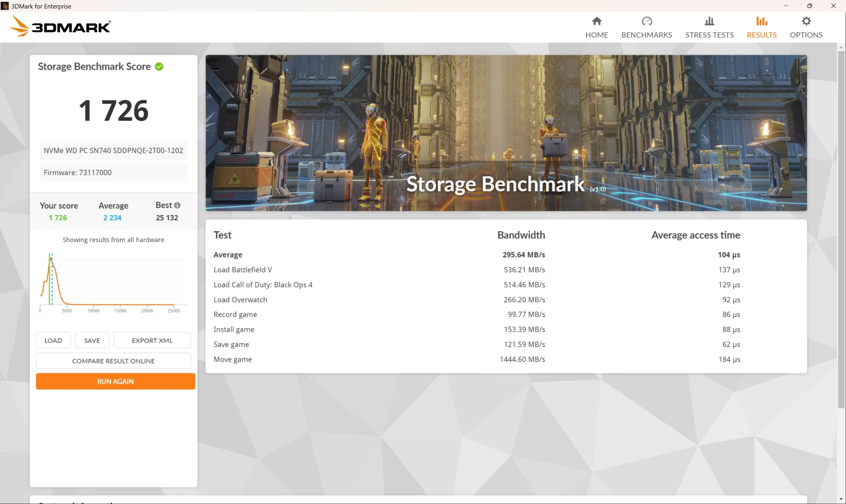846x504 pixels.
Task: Click the Home house icon
Action: tap(597, 21)
